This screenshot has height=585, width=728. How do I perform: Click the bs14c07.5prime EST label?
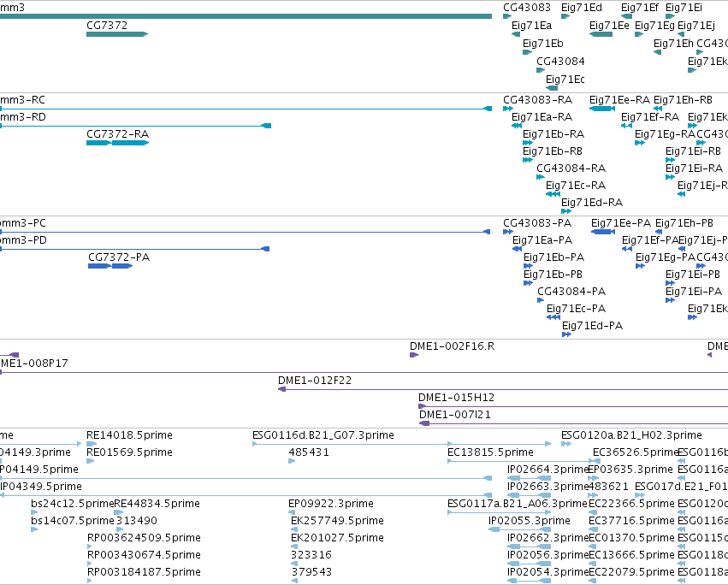coord(73,522)
